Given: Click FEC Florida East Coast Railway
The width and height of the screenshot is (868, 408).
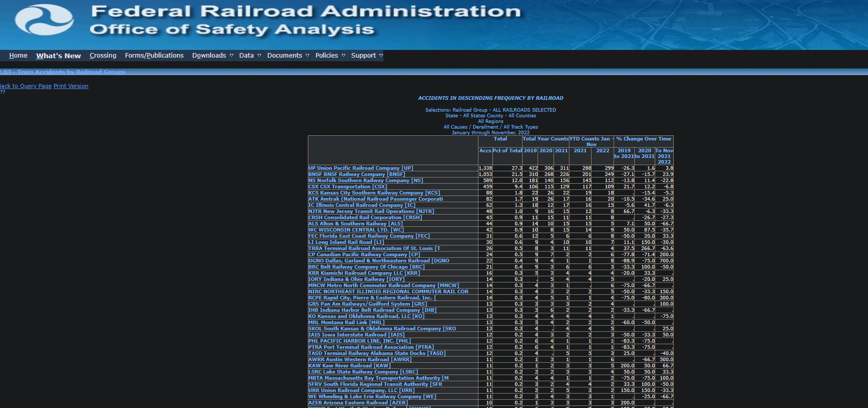Looking at the screenshot, I should [369, 236].
